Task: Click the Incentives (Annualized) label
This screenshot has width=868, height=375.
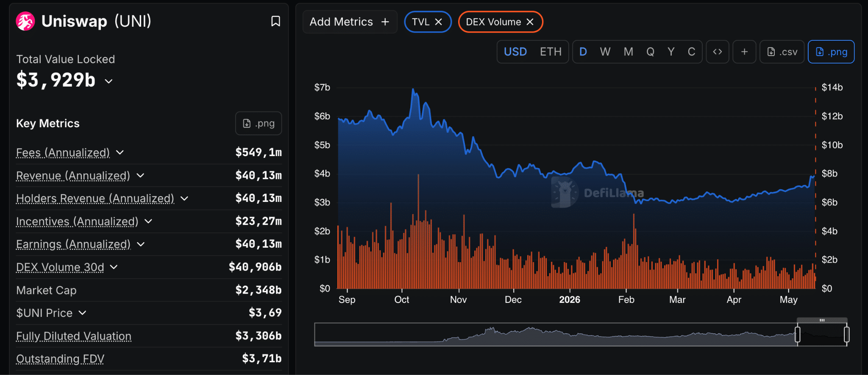Action: click(77, 221)
